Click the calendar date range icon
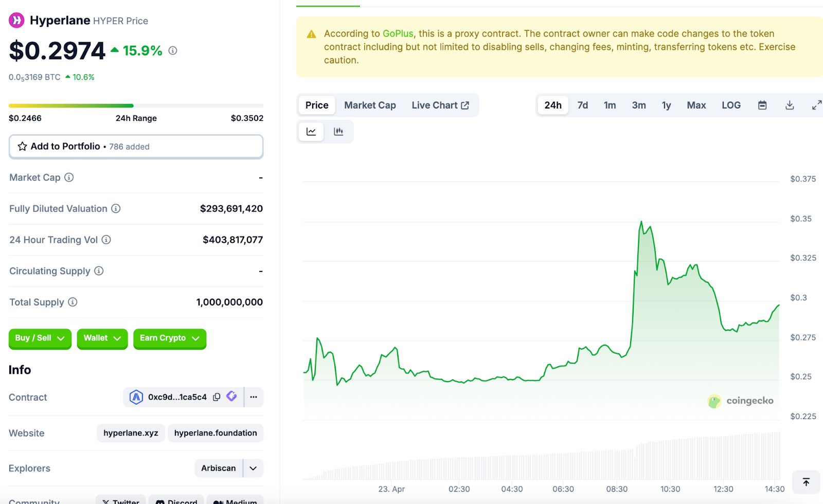823x504 pixels. tap(762, 105)
